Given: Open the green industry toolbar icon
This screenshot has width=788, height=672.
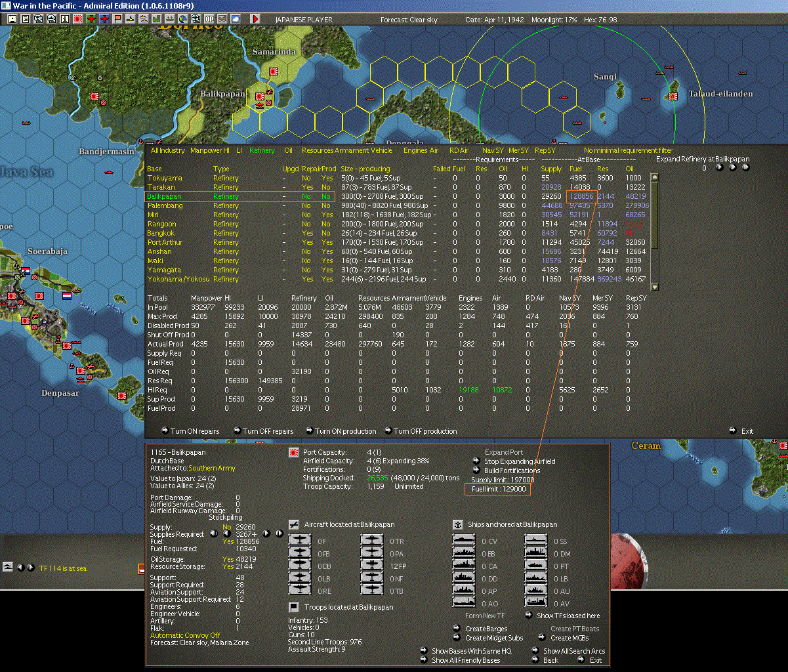Looking at the screenshot, I should 157,19.
